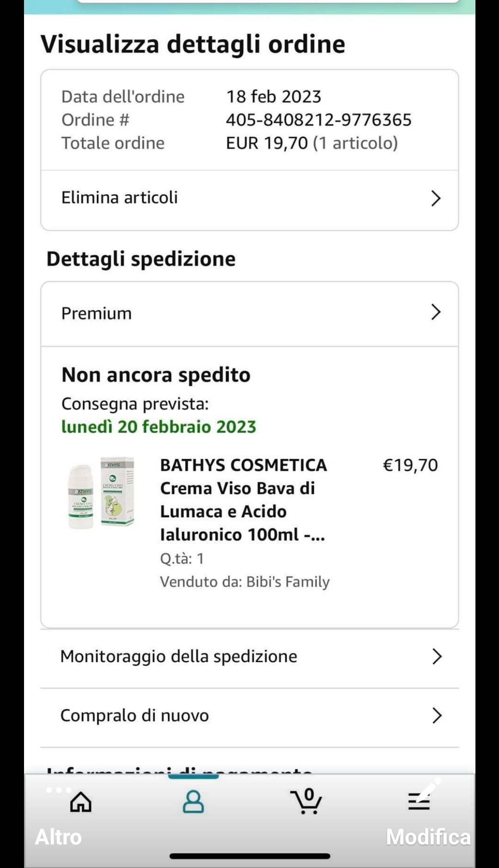Click the order number 405-8408212-9776365
The image size is (499, 868).
[x=318, y=120]
